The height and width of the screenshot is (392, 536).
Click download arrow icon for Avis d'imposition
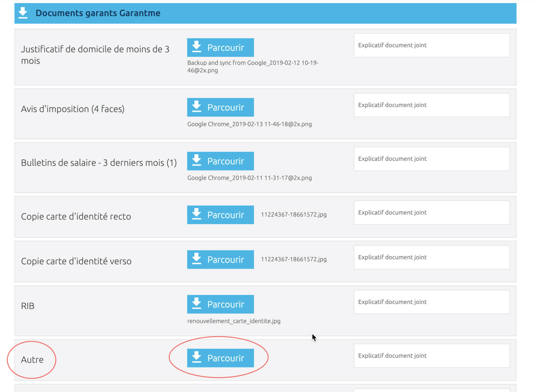click(196, 106)
